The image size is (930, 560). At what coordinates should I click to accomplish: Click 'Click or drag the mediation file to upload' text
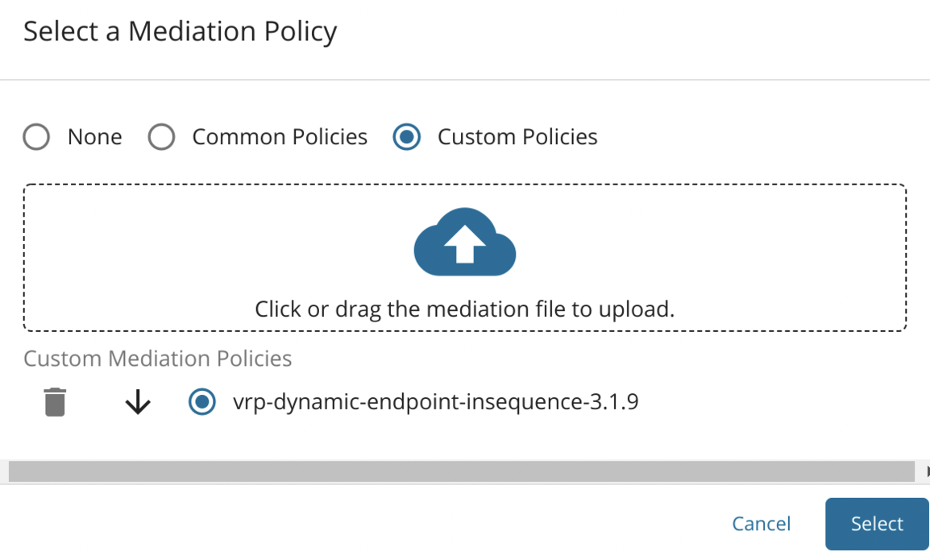pos(464,309)
